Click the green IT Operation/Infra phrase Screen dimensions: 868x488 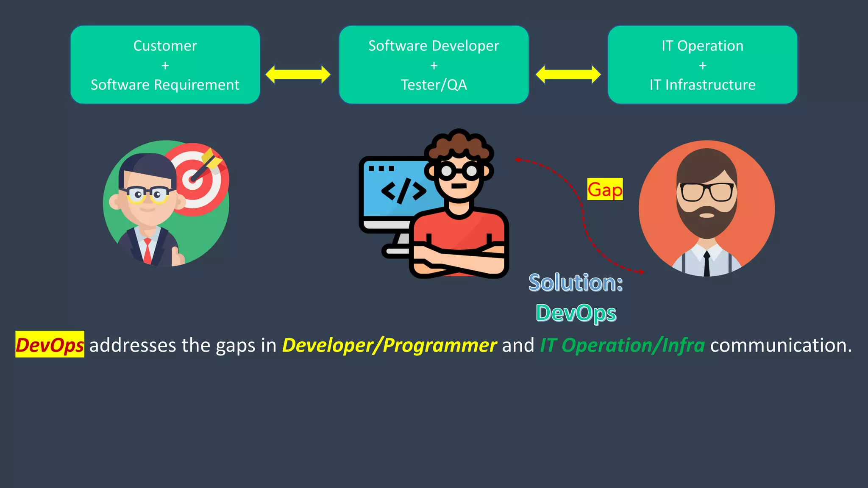click(622, 345)
